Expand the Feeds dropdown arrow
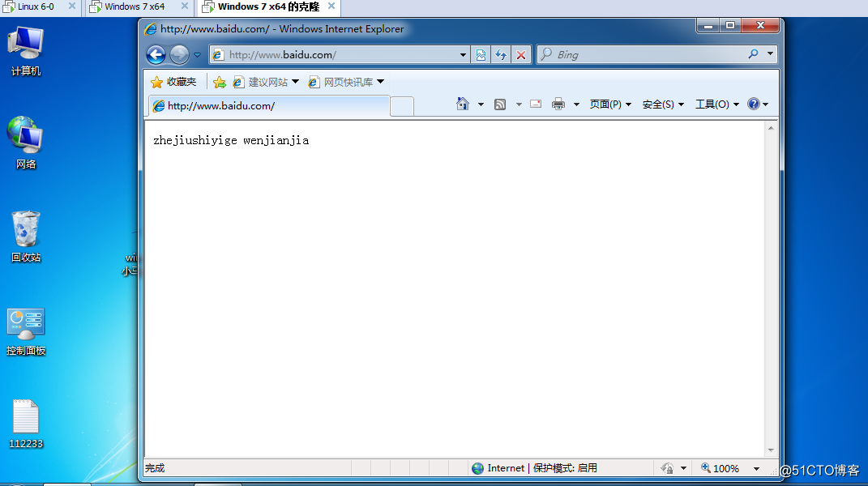 [x=519, y=104]
